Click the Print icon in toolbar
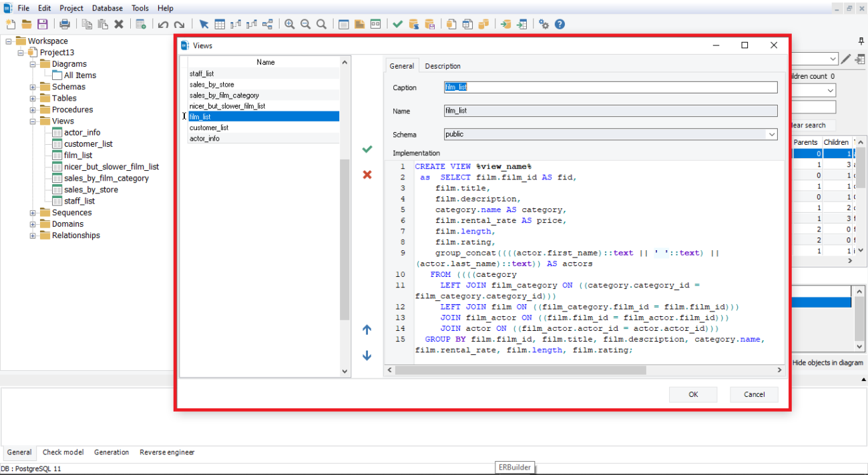This screenshot has width=868, height=475. coord(65,24)
